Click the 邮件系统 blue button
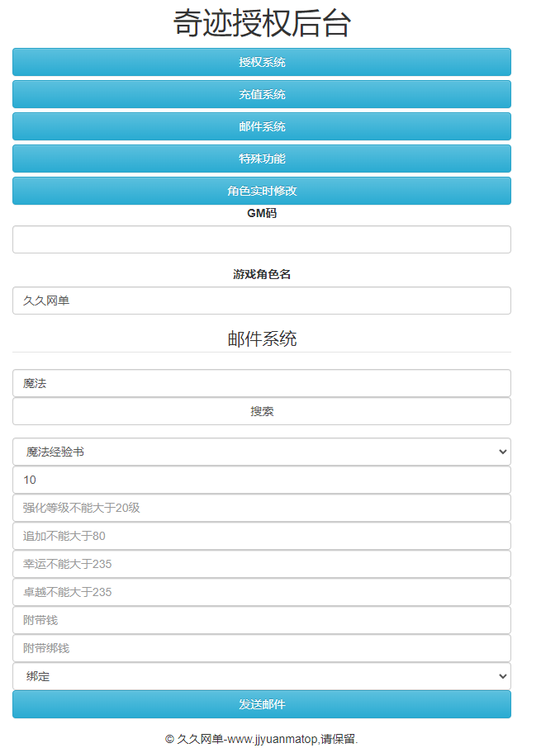560x748 pixels. (x=262, y=126)
